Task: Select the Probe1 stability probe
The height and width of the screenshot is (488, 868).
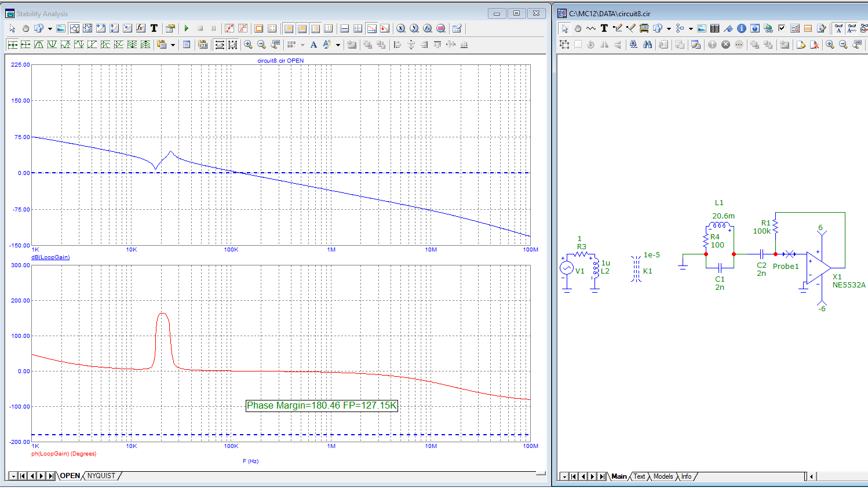Action: pos(789,254)
